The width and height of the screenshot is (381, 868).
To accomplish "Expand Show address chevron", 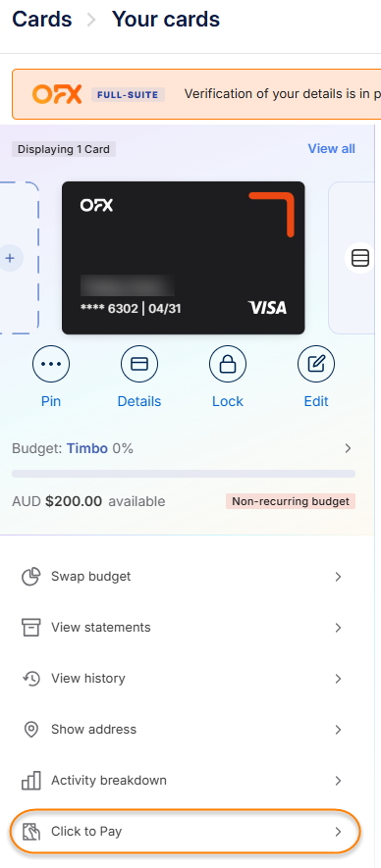I will [x=338, y=730].
